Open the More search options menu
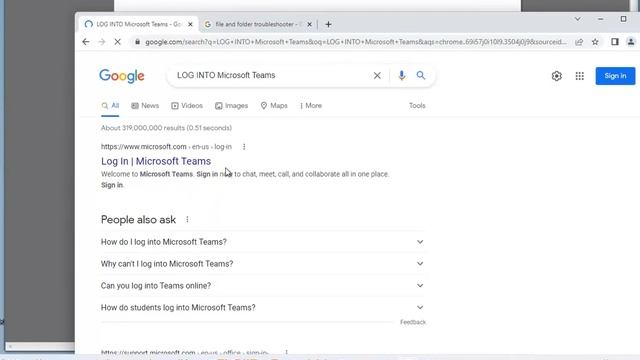The height and width of the screenshot is (360, 640). 311,106
